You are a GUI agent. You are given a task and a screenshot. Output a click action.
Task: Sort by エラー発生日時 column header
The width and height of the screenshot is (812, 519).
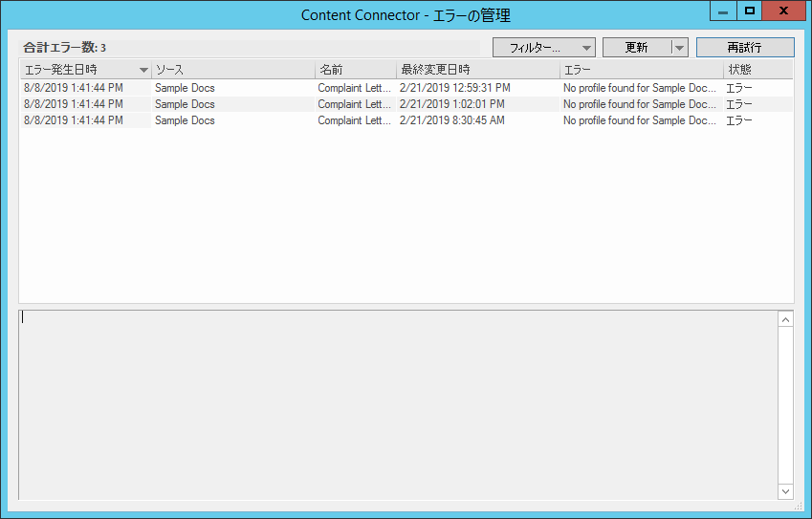(x=85, y=70)
